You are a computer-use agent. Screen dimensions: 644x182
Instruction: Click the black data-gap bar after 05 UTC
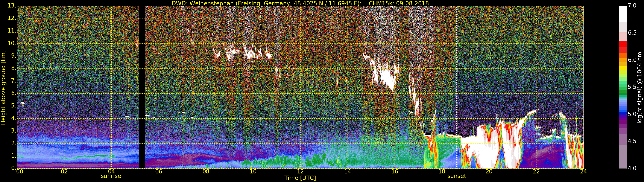[x=142, y=87]
